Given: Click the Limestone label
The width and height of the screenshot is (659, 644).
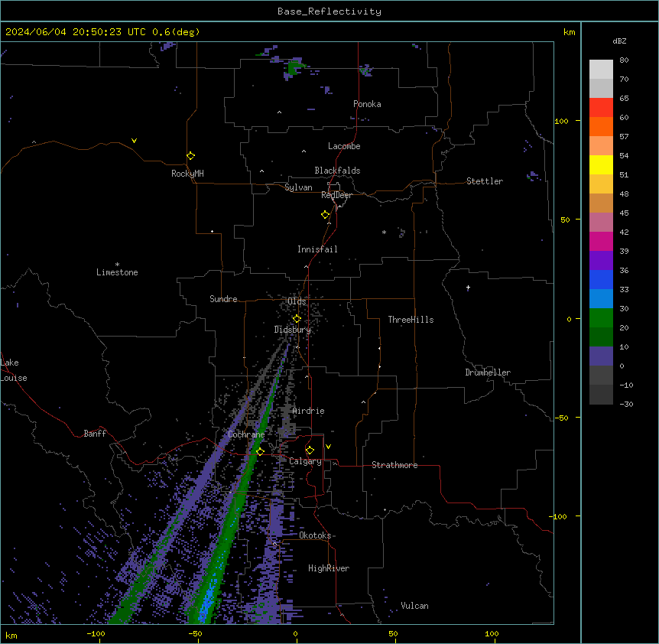Looking at the screenshot, I should click(x=117, y=272).
